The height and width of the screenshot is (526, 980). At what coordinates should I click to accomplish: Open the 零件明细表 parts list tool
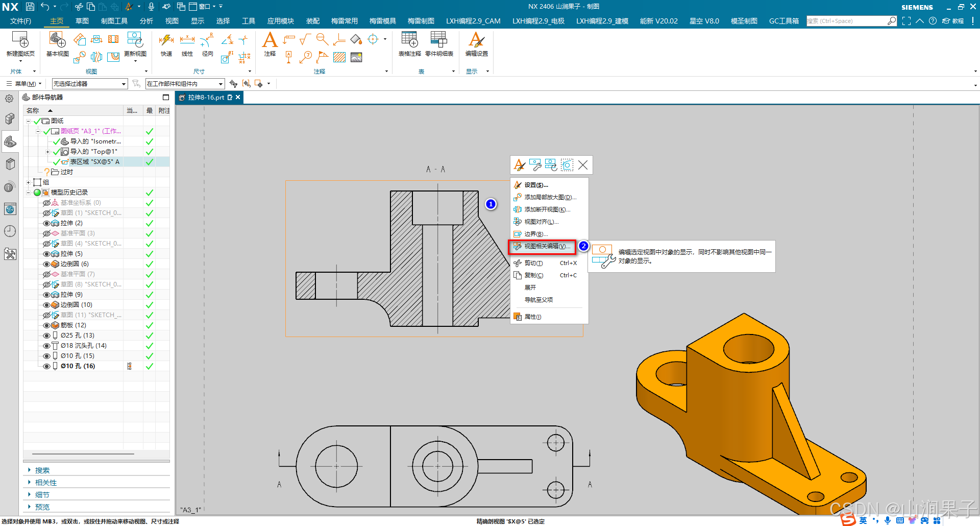[439, 40]
